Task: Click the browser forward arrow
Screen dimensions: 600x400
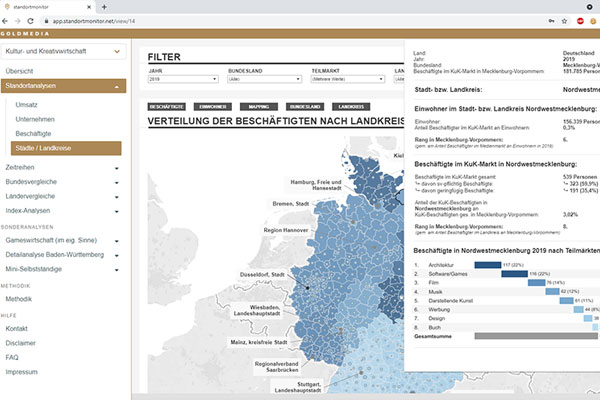Action: (x=17, y=21)
